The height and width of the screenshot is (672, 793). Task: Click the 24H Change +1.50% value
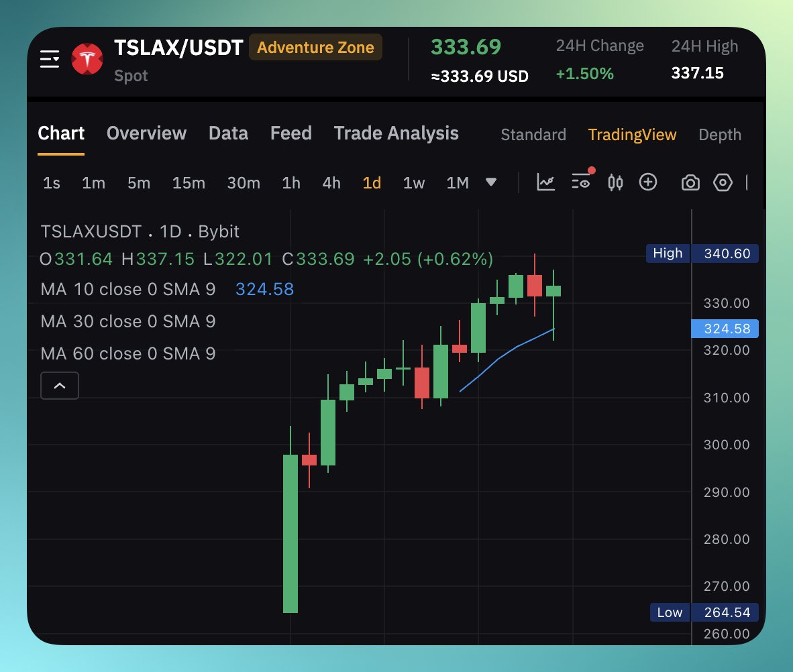[584, 74]
